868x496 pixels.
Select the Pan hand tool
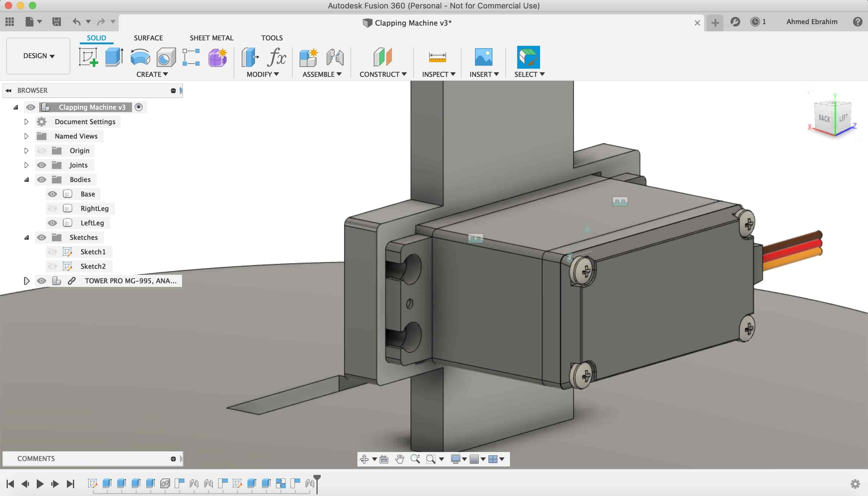pos(400,459)
